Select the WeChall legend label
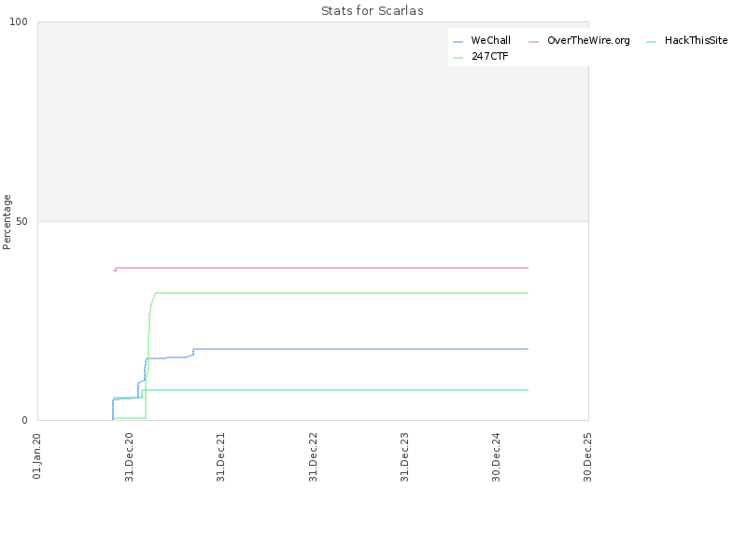 pos(491,40)
